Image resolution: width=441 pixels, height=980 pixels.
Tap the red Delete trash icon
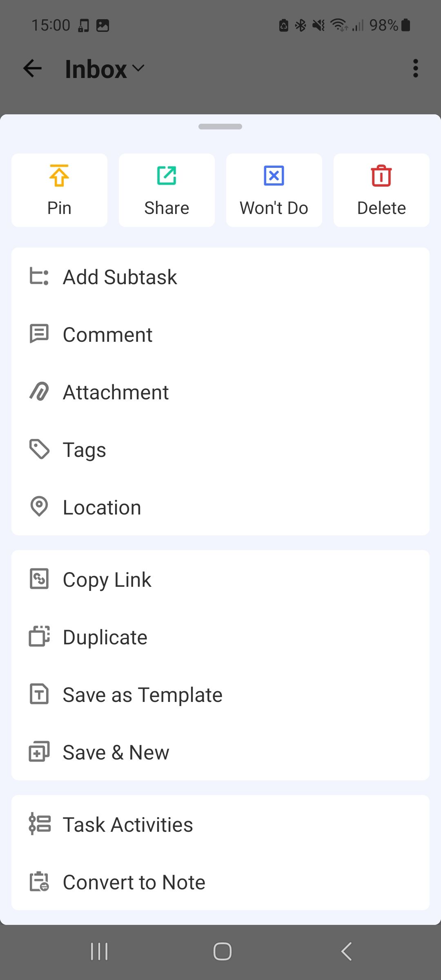coord(381,176)
